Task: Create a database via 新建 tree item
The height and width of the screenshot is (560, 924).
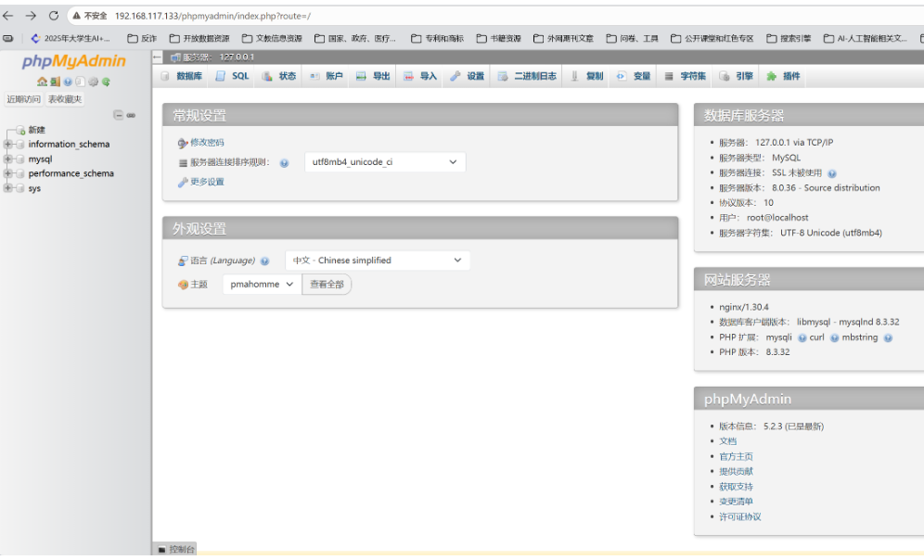Action: [x=36, y=130]
